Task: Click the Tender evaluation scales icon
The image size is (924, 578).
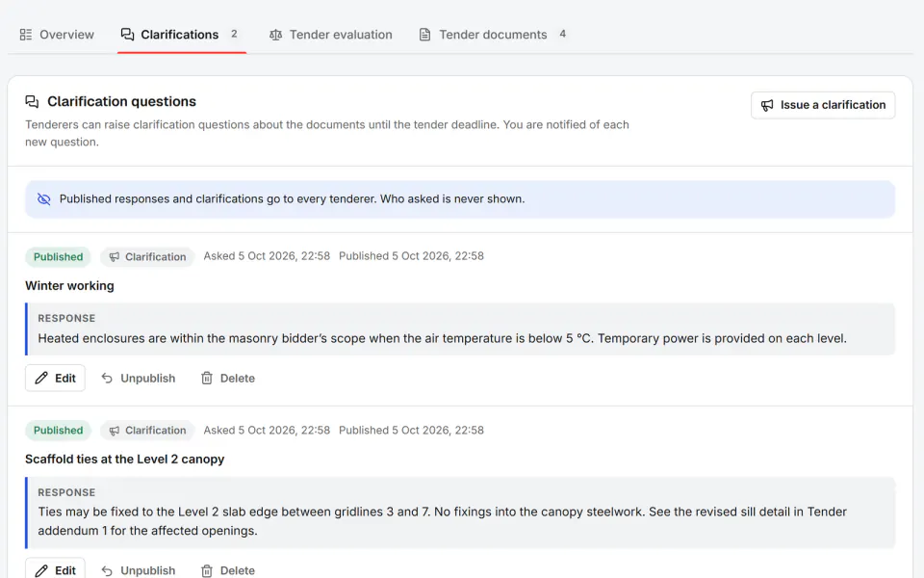Action: click(x=276, y=35)
